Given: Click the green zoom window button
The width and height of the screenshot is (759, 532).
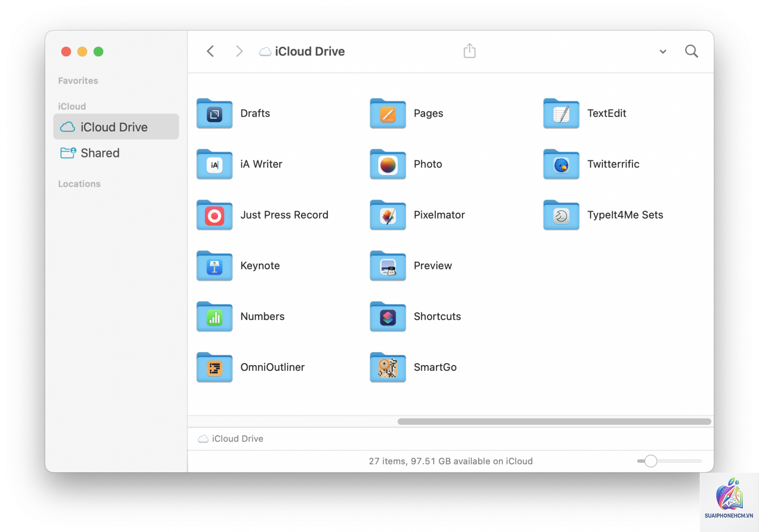Looking at the screenshot, I should click(x=98, y=52).
